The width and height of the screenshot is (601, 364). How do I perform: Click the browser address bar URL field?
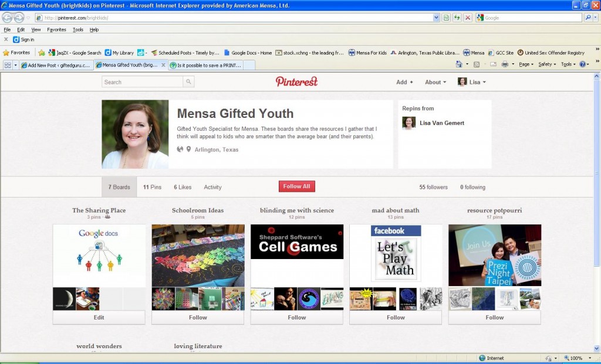[238, 18]
